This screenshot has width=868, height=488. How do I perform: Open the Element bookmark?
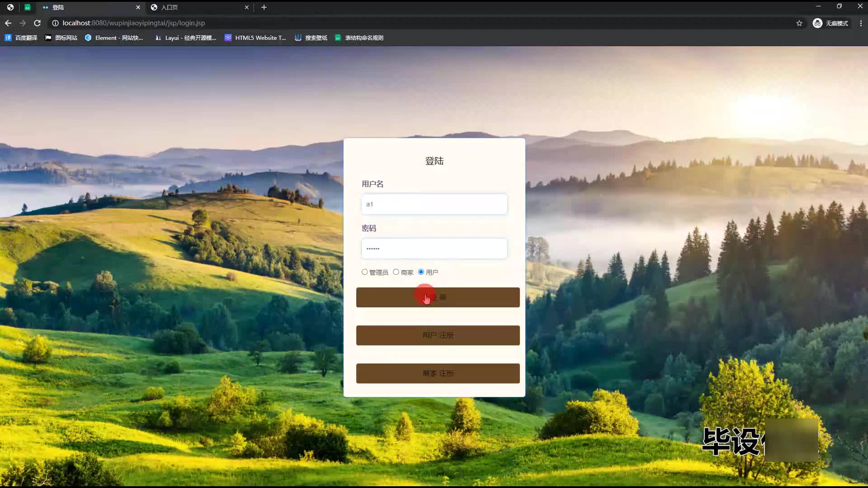tap(114, 38)
